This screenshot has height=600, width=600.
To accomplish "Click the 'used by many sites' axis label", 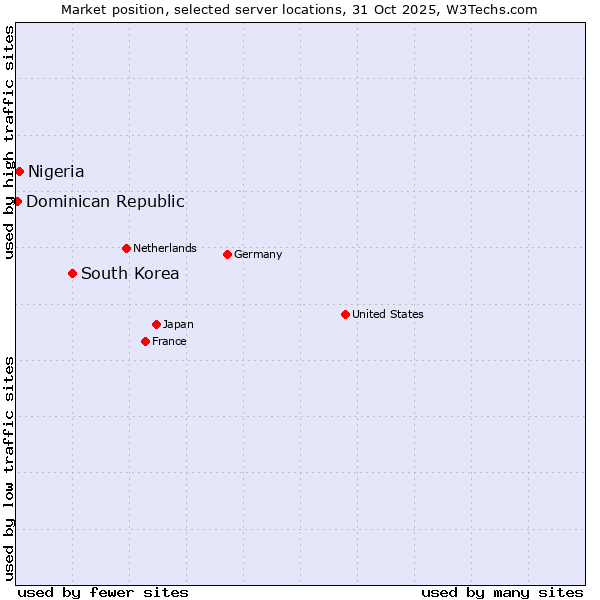I will (502, 592).
